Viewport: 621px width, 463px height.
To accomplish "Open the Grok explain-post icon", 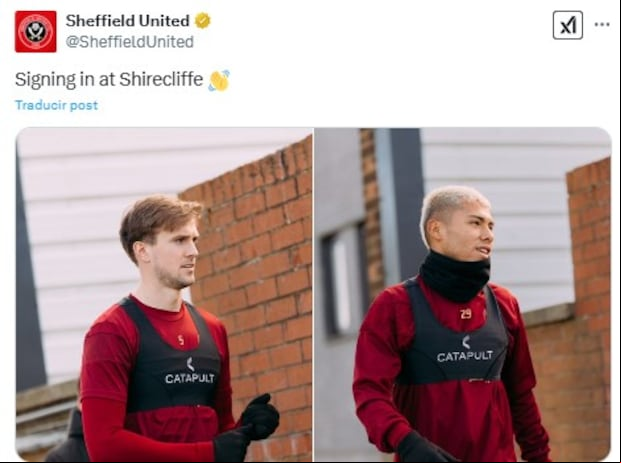I will 568,25.
